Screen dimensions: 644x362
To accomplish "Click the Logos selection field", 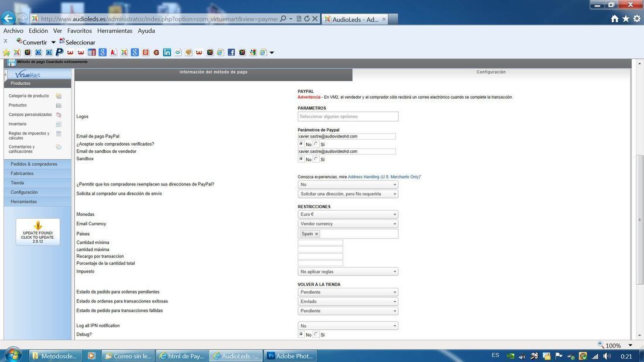I will [348, 116].
